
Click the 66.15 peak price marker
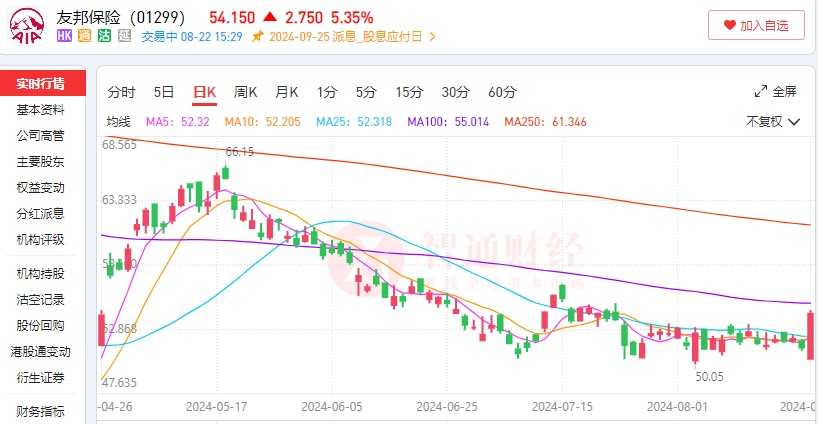[239, 152]
